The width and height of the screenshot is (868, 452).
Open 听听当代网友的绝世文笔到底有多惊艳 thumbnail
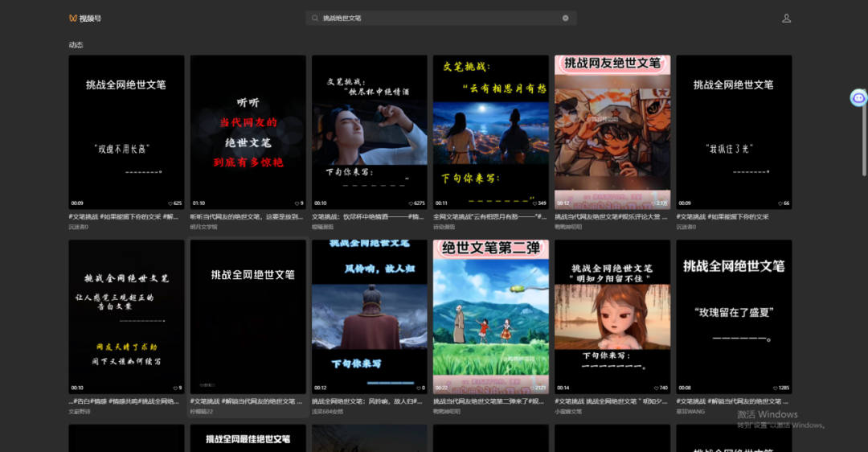pos(248,132)
